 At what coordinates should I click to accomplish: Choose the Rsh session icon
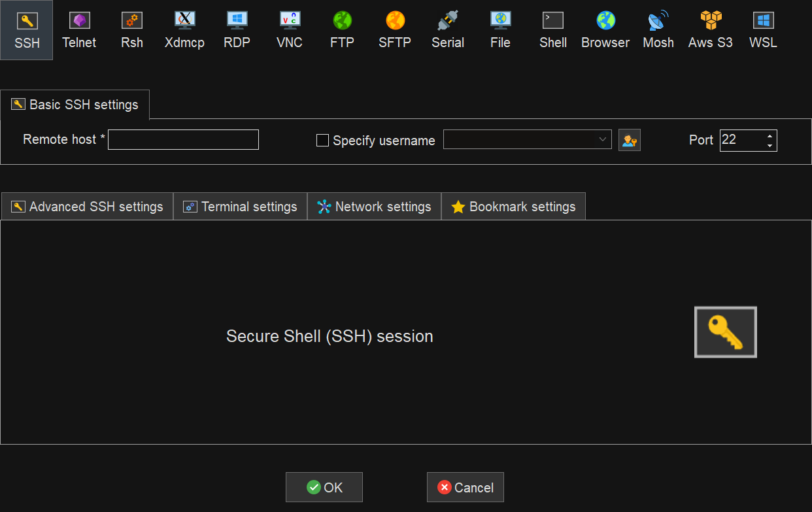click(x=132, y=30)
